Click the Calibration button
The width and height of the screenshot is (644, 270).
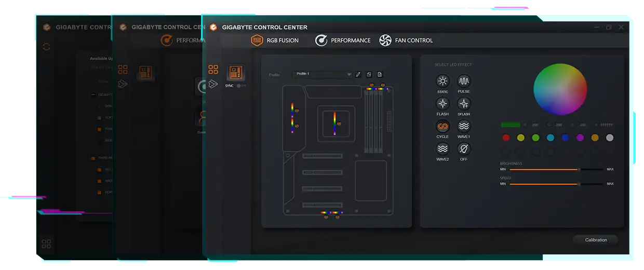tap(596, 240)
